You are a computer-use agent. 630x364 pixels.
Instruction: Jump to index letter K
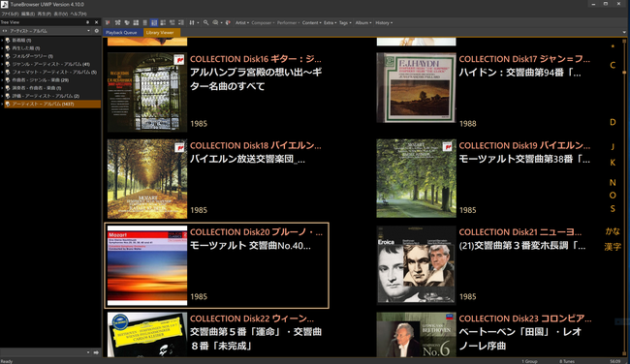(x=613, y=163)
